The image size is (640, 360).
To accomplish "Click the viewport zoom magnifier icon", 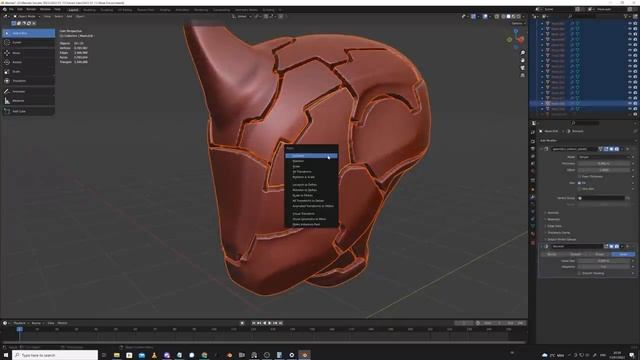I will click(x=522, y=53).
